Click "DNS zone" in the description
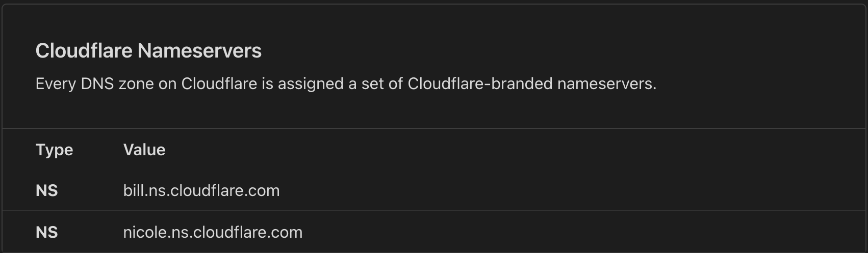This screenshot has width=868, height=253. pyautogui.click(x=117, y=83)
